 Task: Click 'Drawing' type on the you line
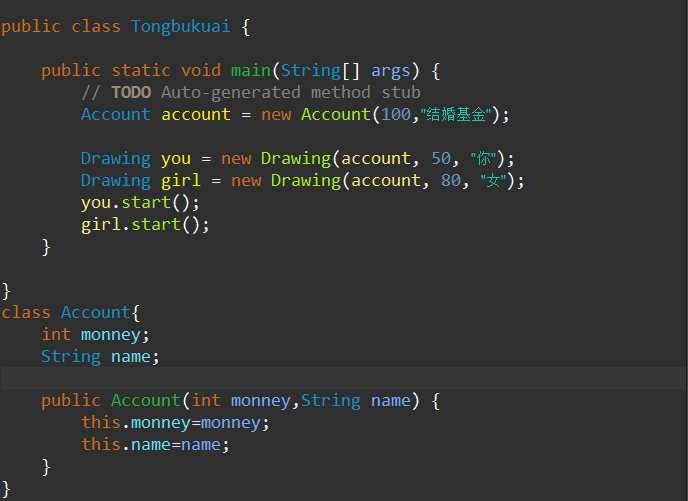116,159
